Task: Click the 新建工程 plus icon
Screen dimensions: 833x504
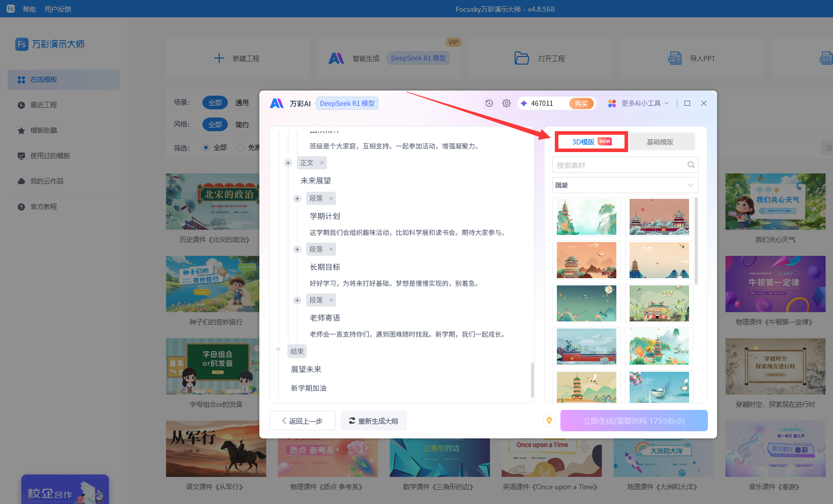Action: coord(219,58)
